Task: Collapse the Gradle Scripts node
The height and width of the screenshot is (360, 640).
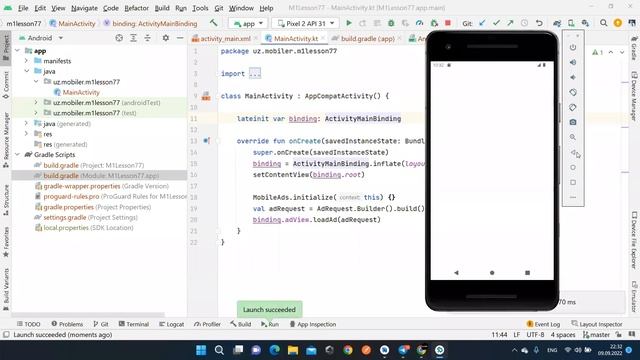Action: coord(18,155)
